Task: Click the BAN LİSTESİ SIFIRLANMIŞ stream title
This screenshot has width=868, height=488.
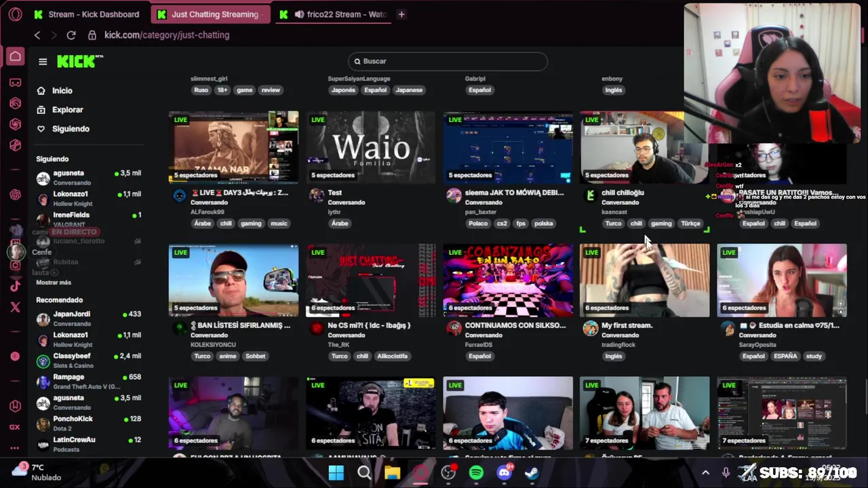Action: [240, 325]
